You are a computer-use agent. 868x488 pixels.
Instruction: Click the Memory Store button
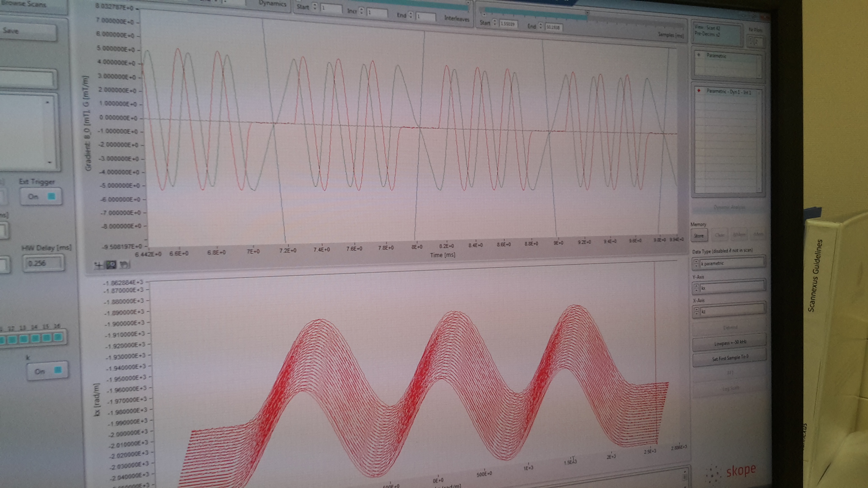(699, 236)
